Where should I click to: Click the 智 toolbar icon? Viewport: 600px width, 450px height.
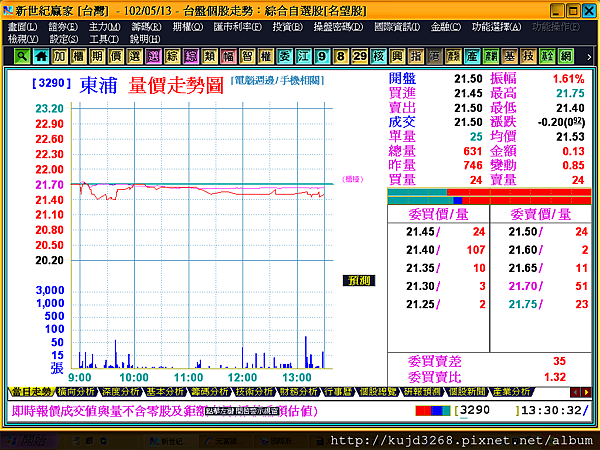point(247,56)
